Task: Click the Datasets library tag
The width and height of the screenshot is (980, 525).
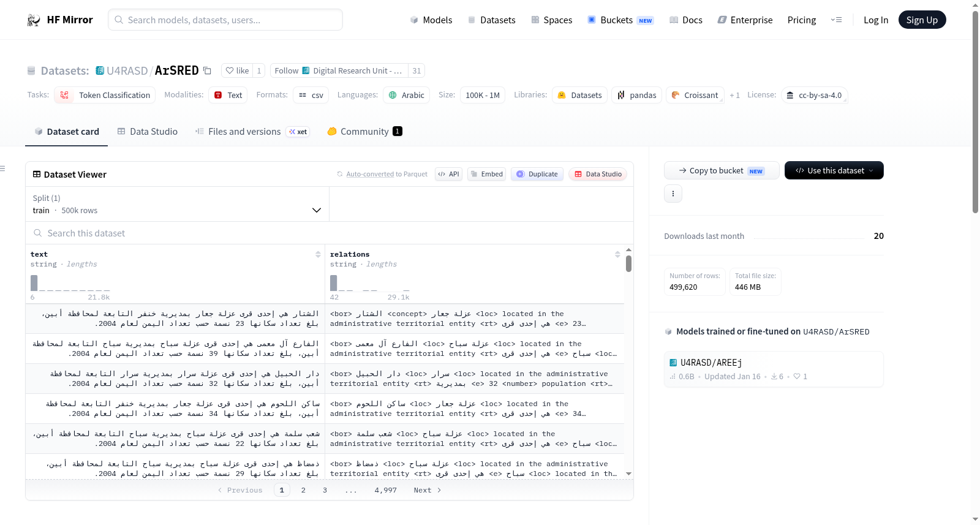Action: click(579, 95)
